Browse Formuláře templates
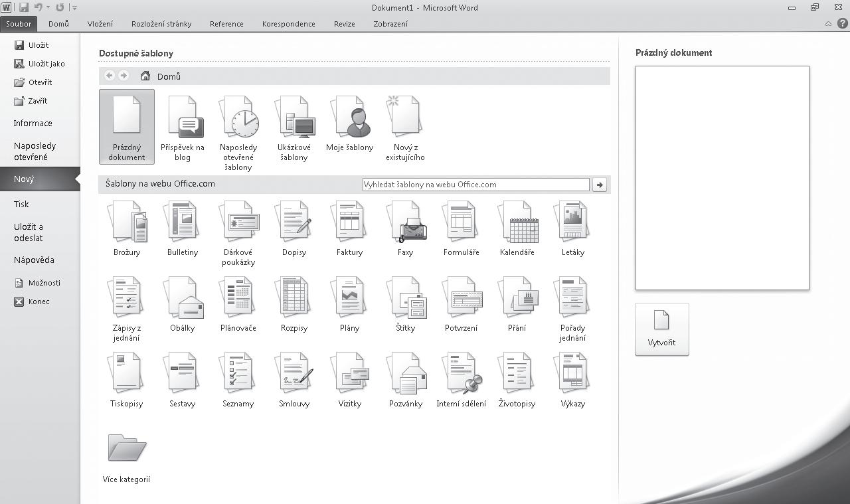This screenshot has width=850, height=504. (462, 228)
